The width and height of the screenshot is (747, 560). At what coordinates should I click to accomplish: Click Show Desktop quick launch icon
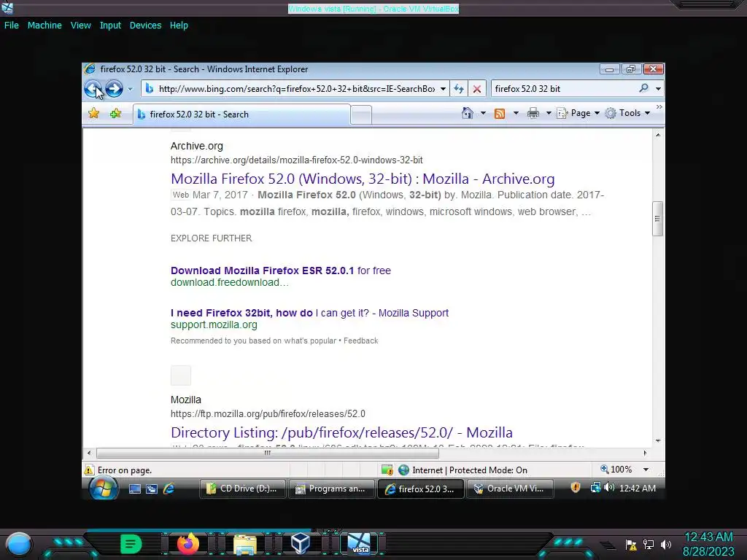coord(135,489)
